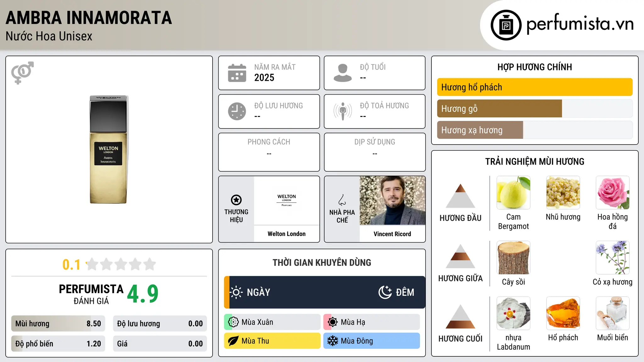Open the Vincent Ricord perfumer name link
This screenshot has height=362, width=644.
coord(392,234)
